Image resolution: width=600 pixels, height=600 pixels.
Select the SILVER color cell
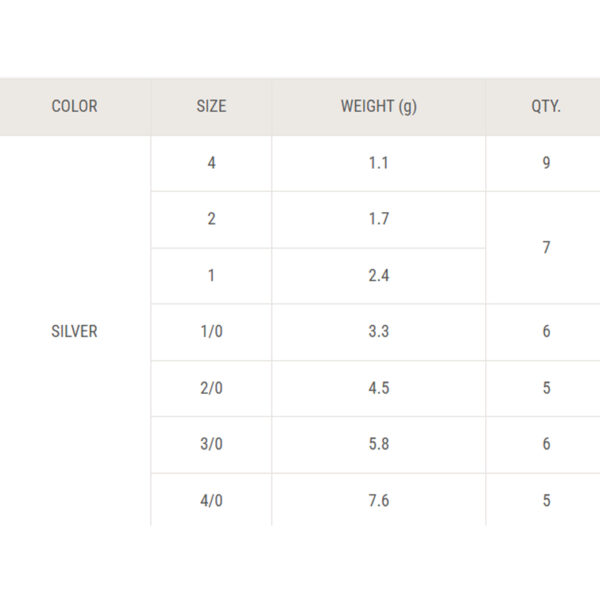[75, 331]
